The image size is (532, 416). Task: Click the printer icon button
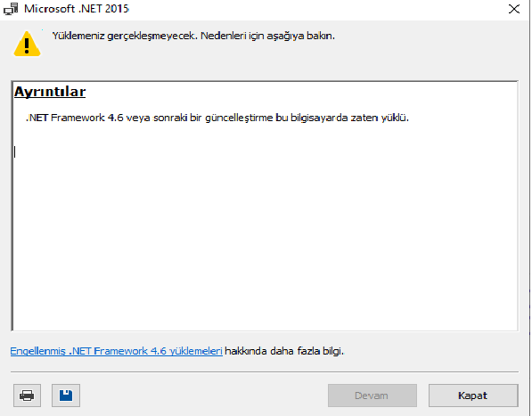pos(27,396)
